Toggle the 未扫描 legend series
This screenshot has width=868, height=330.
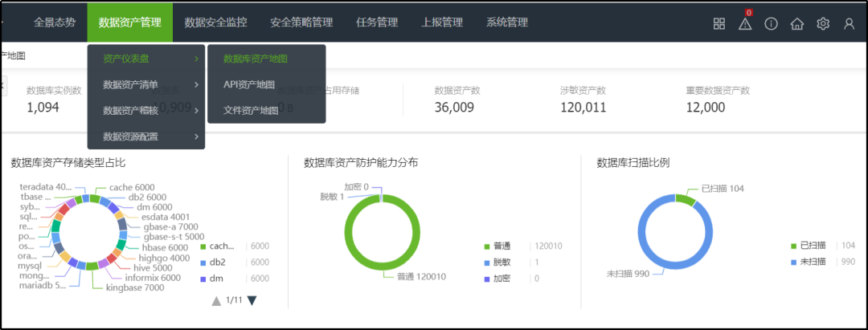pyautogui.click(x=809, y=262)
